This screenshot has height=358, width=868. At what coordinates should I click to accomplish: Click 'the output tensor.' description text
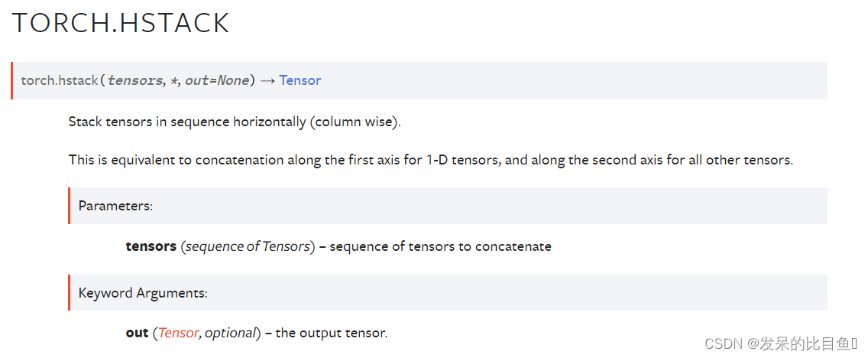click(332, 333)
